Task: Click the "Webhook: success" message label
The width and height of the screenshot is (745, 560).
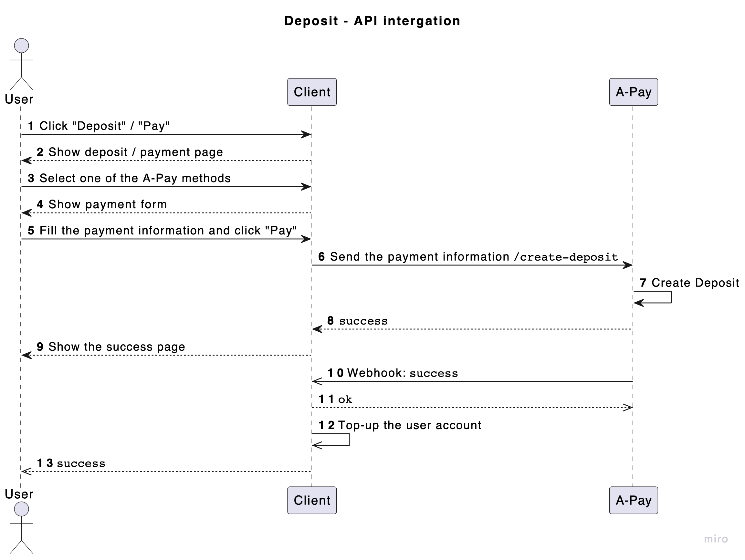Action: (x=402, y=373)
